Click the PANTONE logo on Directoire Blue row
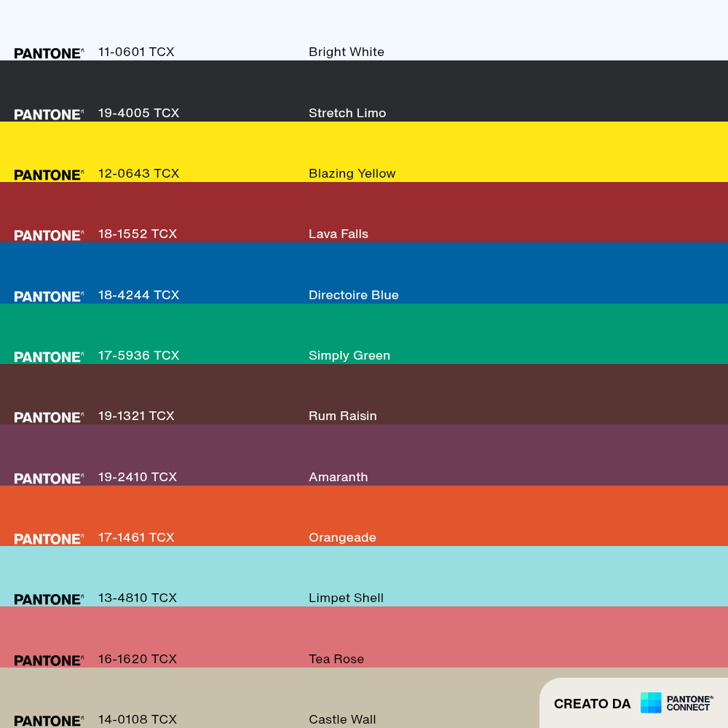This screenshot has width=728, height=728. pos(49,297)
